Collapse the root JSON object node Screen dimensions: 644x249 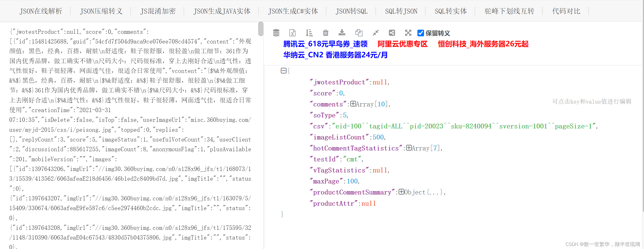(x=283, y=71)
